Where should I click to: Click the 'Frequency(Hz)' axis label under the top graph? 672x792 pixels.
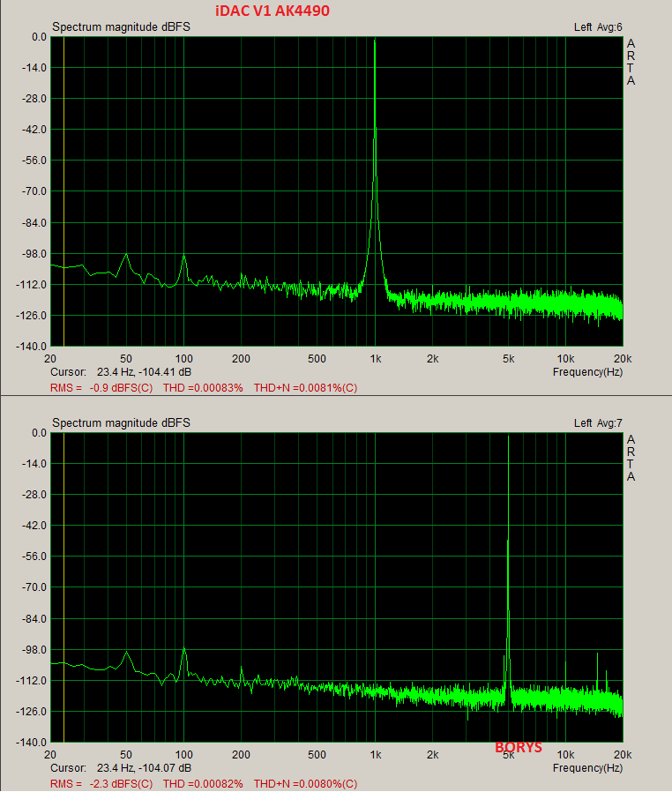(587, 372)
